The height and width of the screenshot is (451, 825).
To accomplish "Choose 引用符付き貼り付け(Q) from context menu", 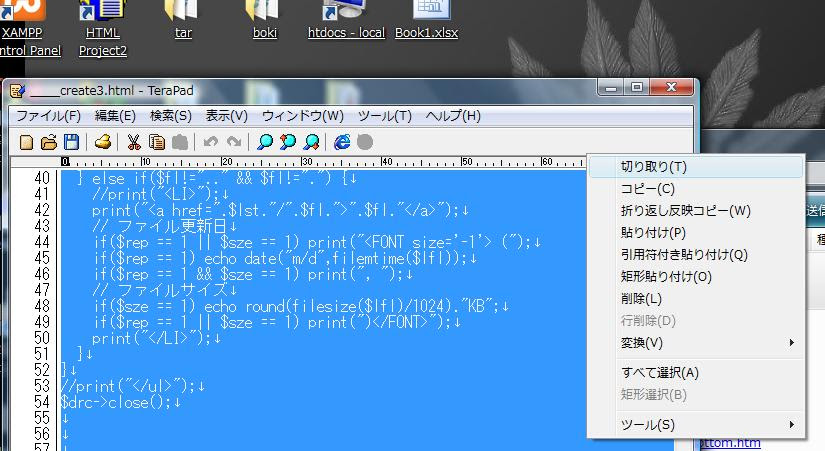I will (696, 255).
